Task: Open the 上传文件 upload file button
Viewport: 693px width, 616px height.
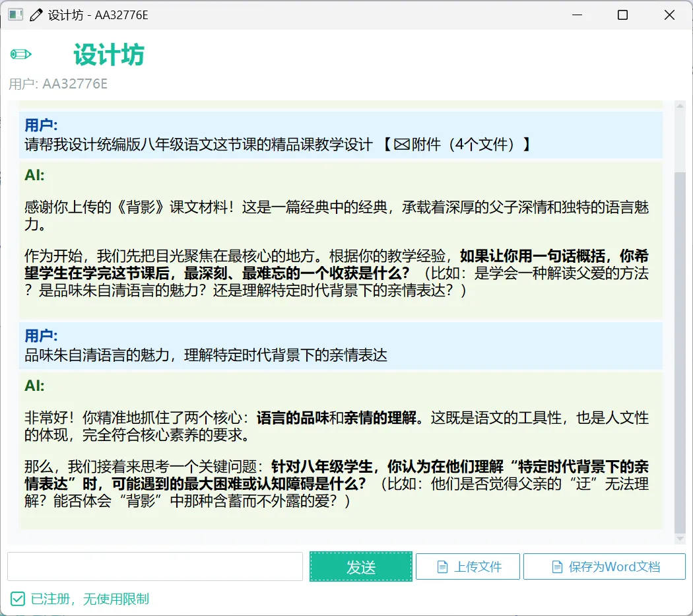Action: point(467,566)
